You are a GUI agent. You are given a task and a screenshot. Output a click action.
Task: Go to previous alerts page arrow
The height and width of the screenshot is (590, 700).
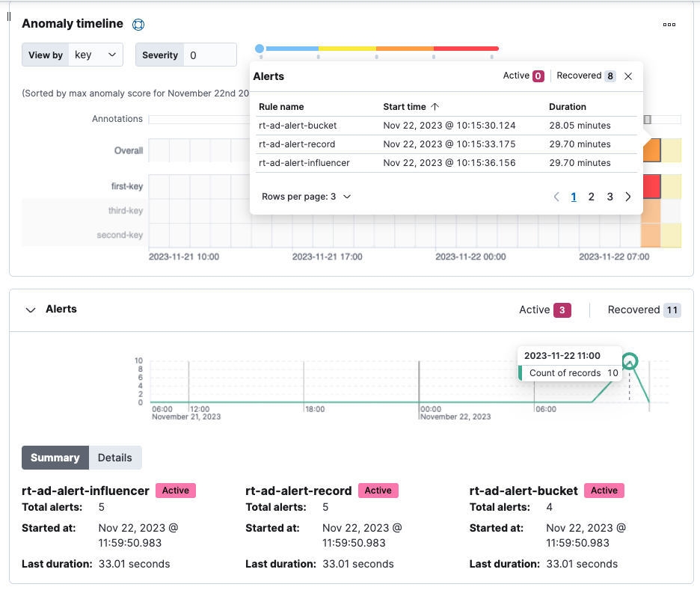click(556, 197)
